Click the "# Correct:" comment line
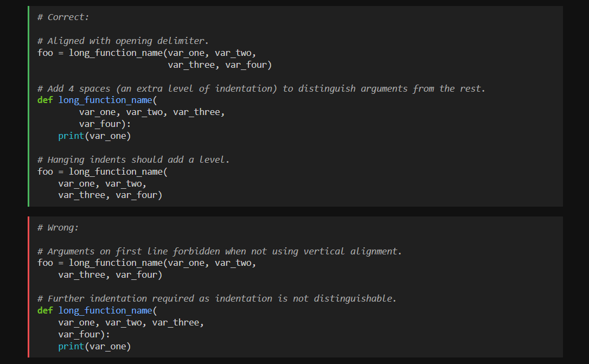This screenshot has width=589, height=364. [x=63, y=17]
